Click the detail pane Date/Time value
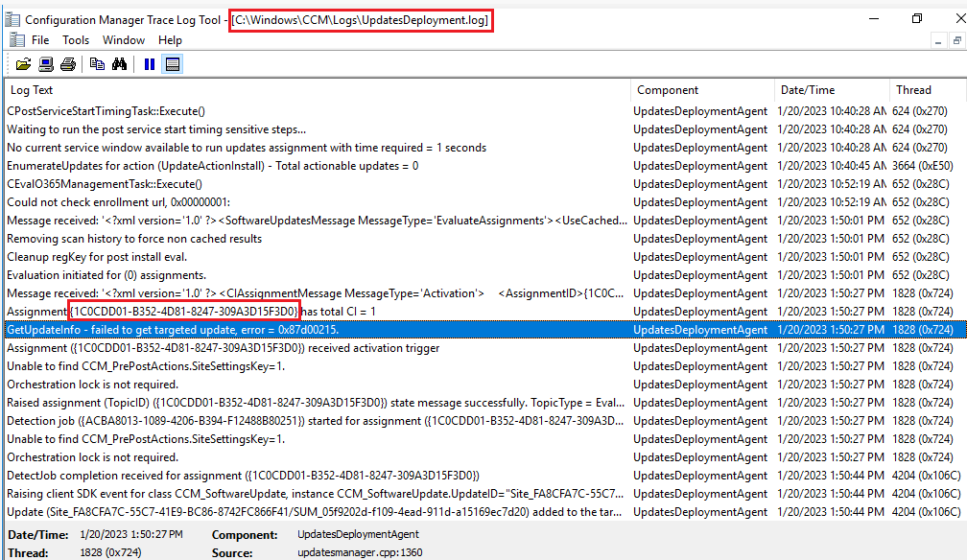The width and height of the screenshot is (967, 560). click(130, 534)
